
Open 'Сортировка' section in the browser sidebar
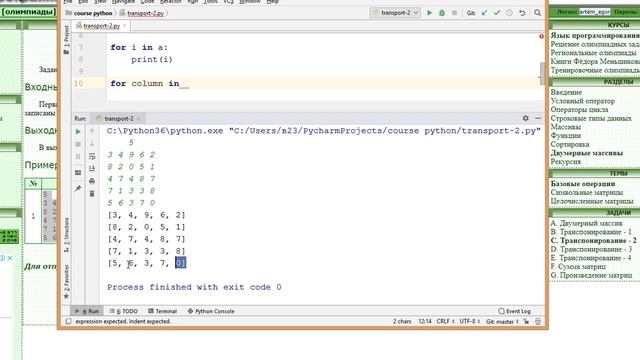click(570, 144)
